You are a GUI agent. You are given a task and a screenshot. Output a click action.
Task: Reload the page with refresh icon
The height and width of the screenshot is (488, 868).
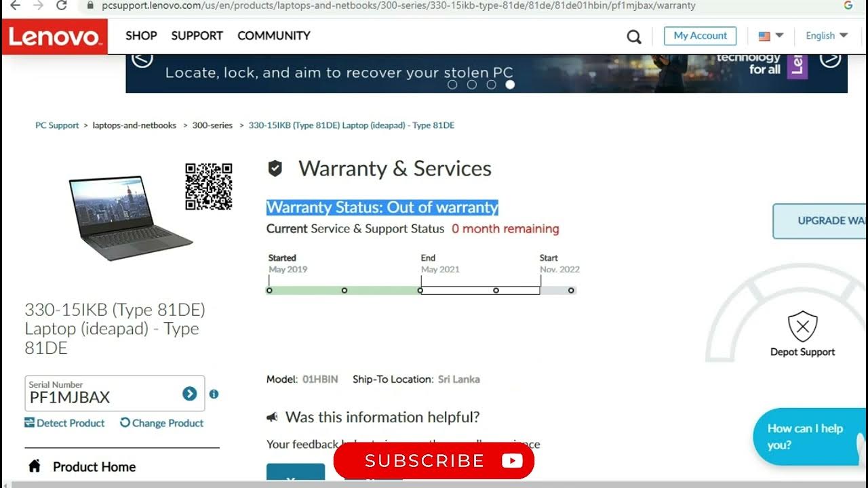(x=61, y=5)
